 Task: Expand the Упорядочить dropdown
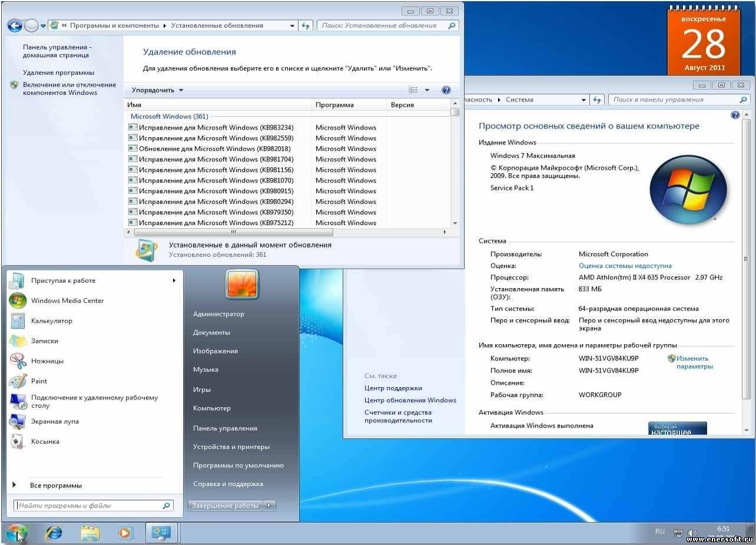(x=157, y=90)
